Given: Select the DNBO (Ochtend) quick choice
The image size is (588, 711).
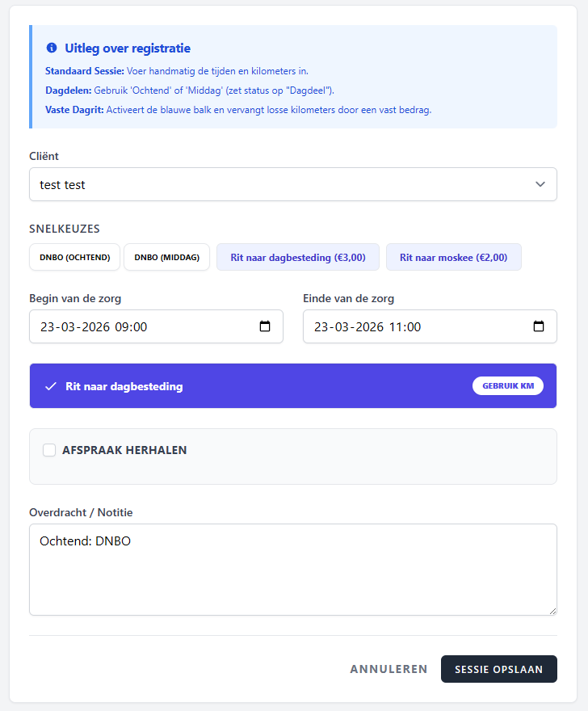Looking at the screenshot, I should coord(75,257).
